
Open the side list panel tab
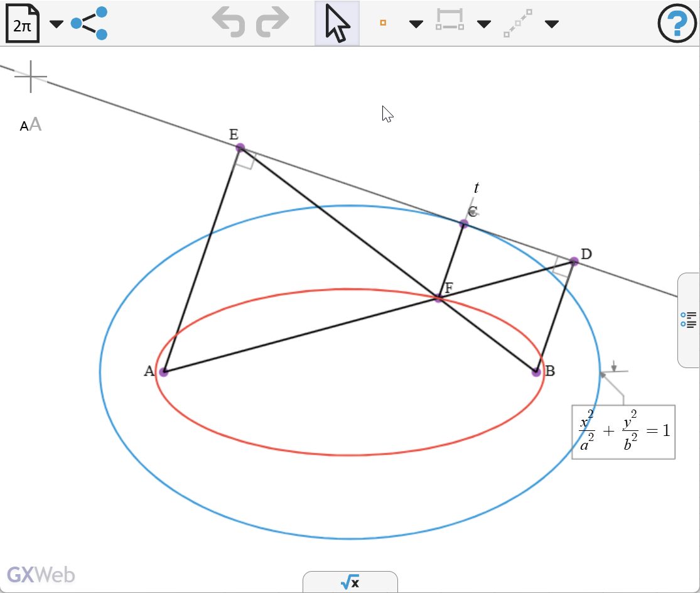pyautogui.click(x=689, y=320)
